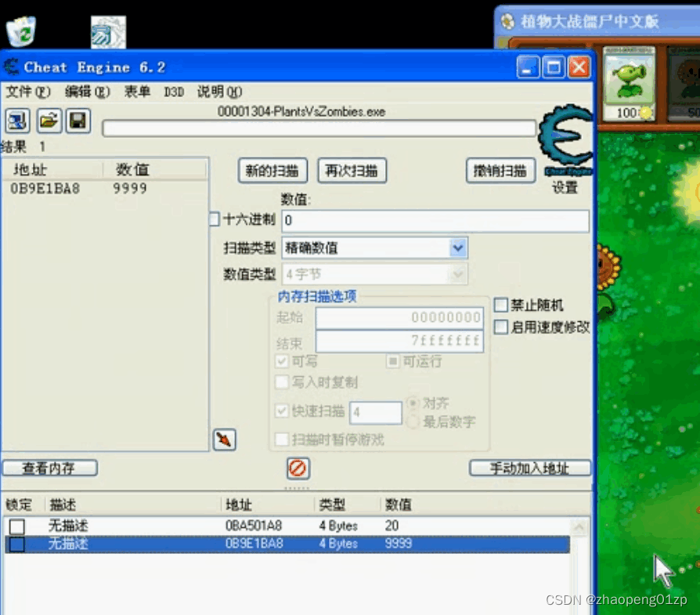Toggle the 写入时复制 checkbox
Screen dimensions: 700x615
pos(282,382)
